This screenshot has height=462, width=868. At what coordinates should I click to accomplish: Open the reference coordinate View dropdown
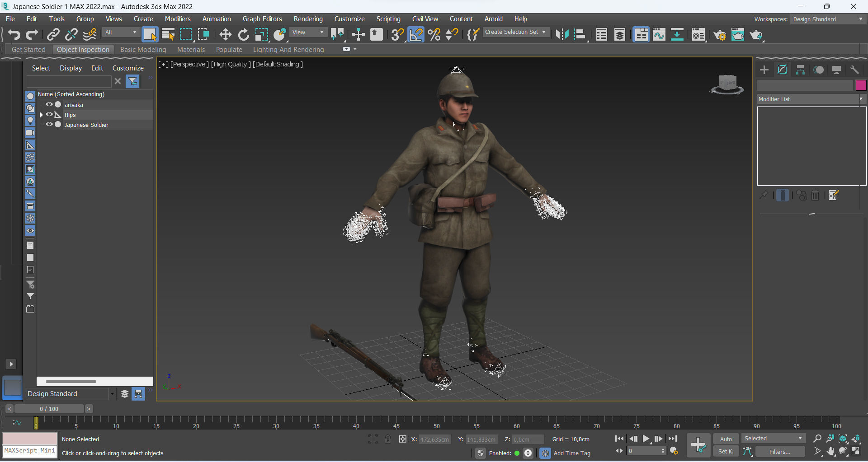308,32
